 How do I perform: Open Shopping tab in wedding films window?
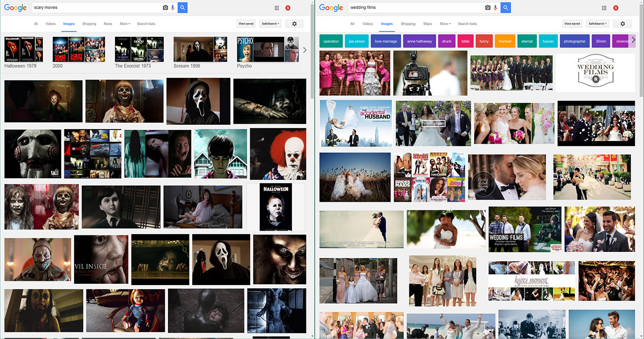(408, 23)
